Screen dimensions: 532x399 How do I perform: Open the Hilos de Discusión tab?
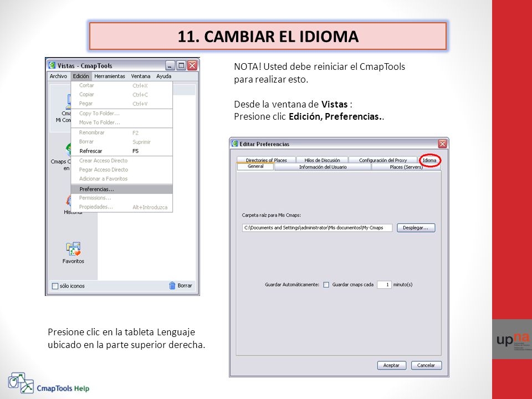[322, 160]
